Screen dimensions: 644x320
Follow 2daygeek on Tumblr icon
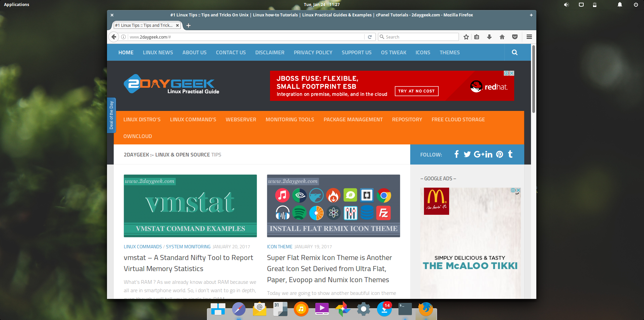510,154
